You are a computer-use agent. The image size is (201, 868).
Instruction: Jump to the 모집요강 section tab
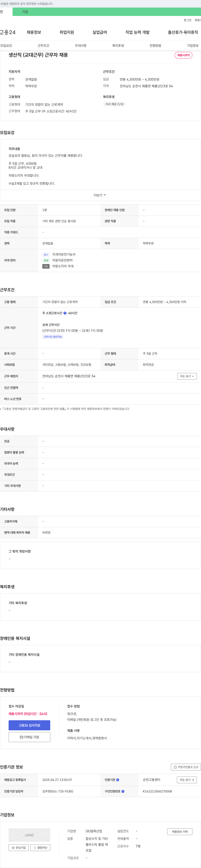pyautogui.click(x=6, y=46)
